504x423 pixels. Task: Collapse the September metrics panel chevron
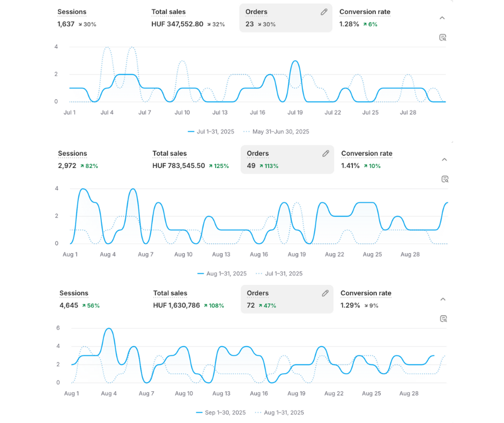pyautogui.click(x=443, y=300)
